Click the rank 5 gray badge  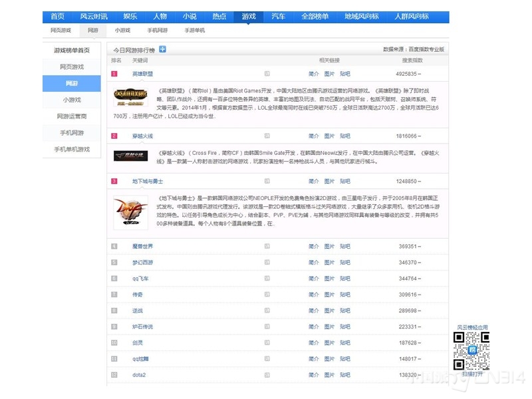pos(114,262)
